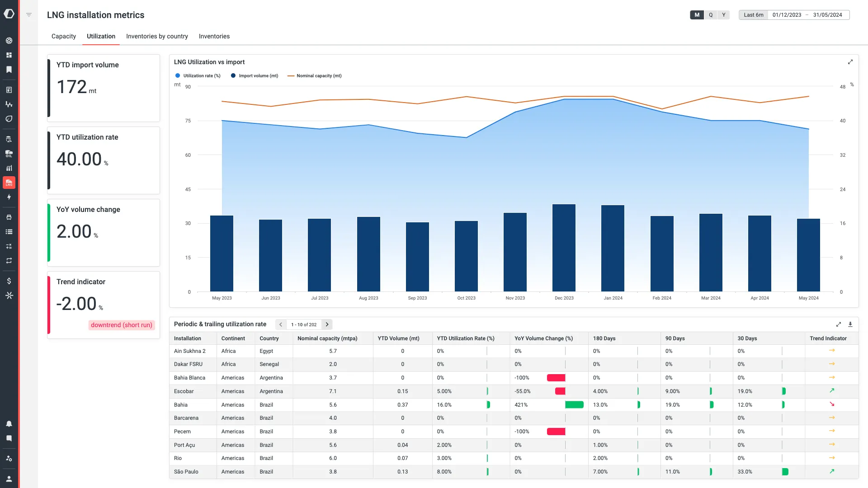Open the bookmarks icon in the sidebar
This screenshot has width=868, height=488.
tap(9, 70)
